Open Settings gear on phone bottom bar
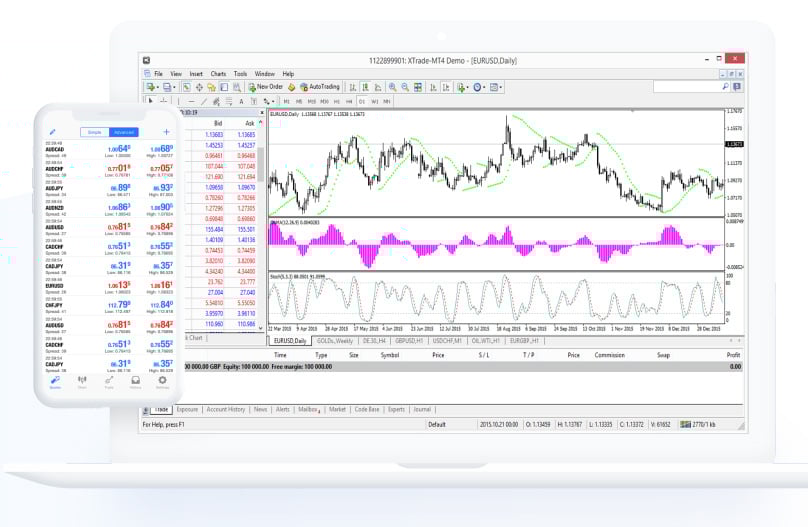 (162, 382)
